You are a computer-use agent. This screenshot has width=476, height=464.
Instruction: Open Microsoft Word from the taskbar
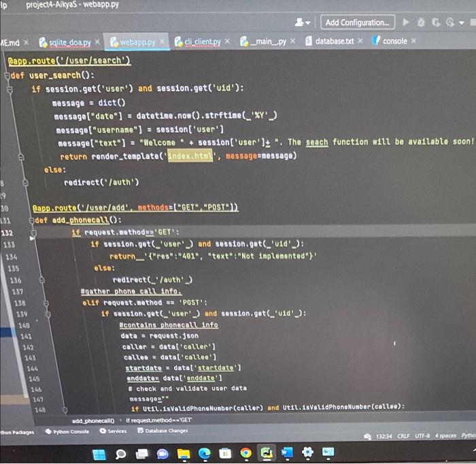tap(287, 452)
